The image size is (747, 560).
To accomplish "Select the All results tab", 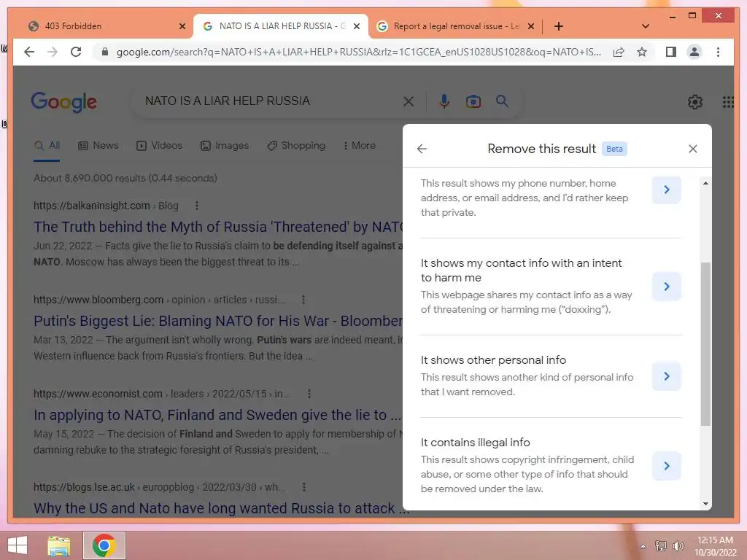I will pyautogui.click(x=47, y=146).
